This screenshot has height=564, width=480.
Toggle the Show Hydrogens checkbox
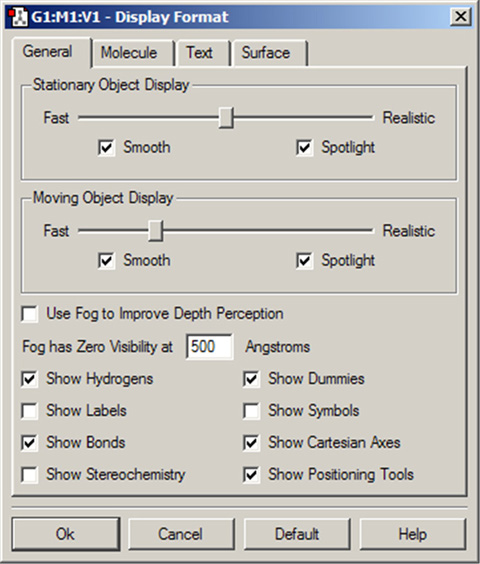point(30,379)
